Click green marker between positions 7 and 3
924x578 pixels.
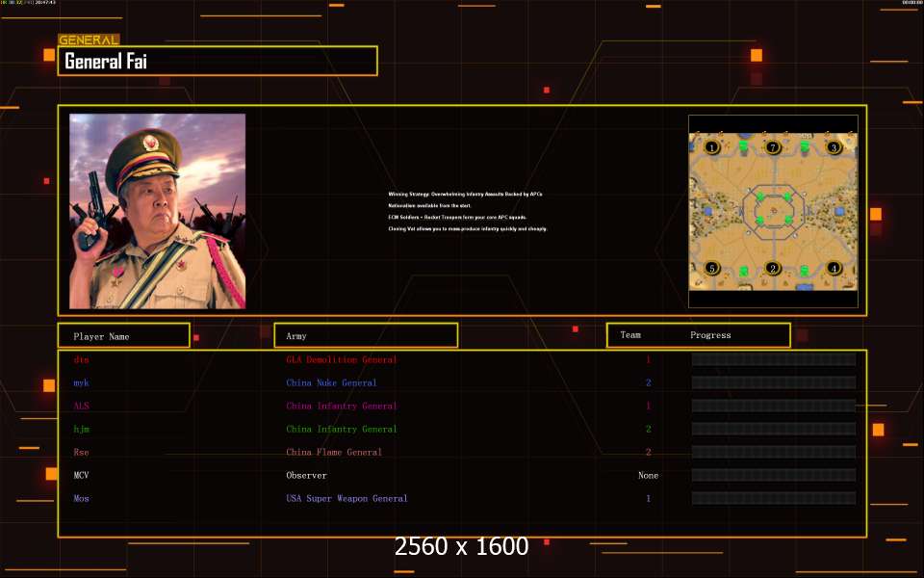805,145
